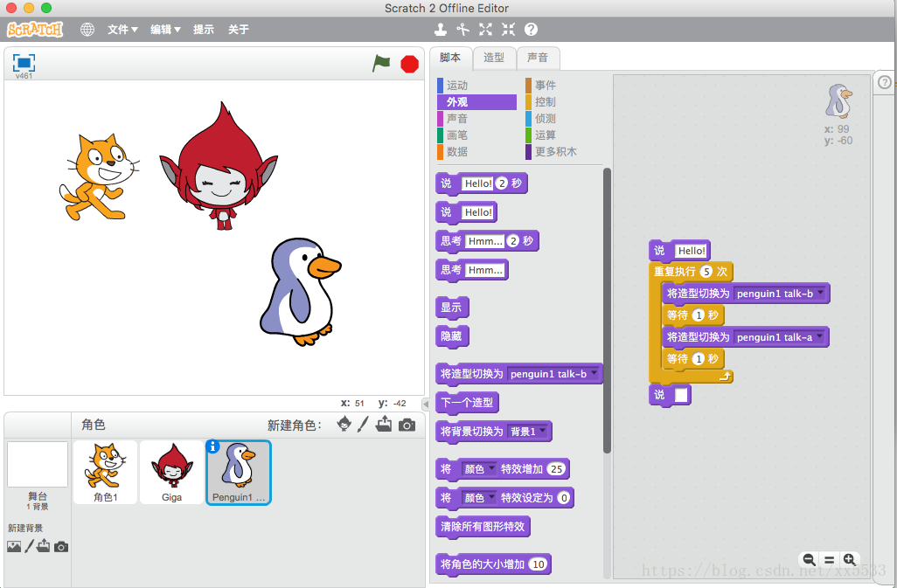897x588 pixels.
Task: Select the Duplicate stamp tool
Action: pos(440,29)
